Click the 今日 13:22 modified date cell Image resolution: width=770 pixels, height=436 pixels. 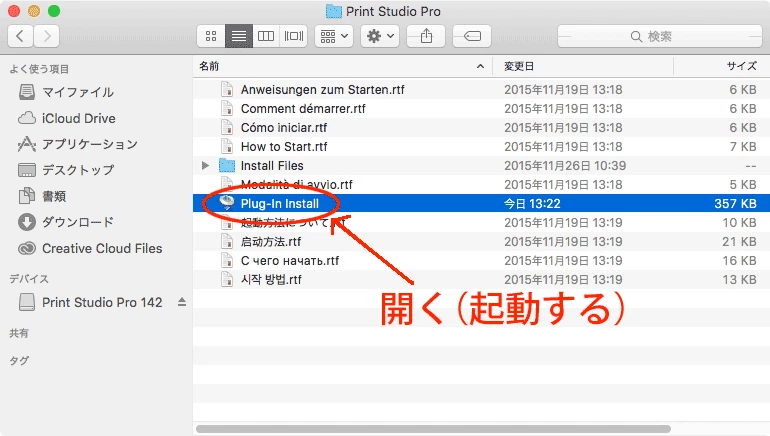pos(532,203)
